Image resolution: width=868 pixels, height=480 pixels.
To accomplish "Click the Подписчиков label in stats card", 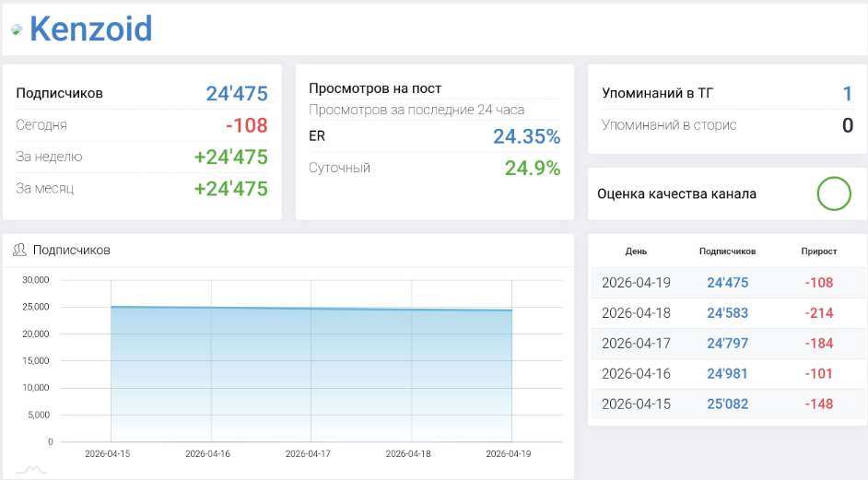I will coord(59,93).
